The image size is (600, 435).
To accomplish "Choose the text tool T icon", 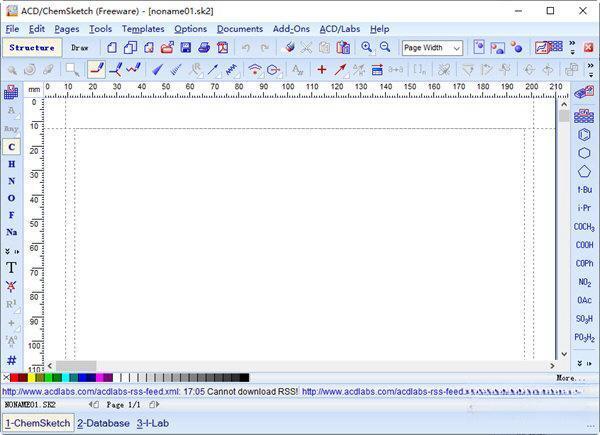I will [11, 267].
